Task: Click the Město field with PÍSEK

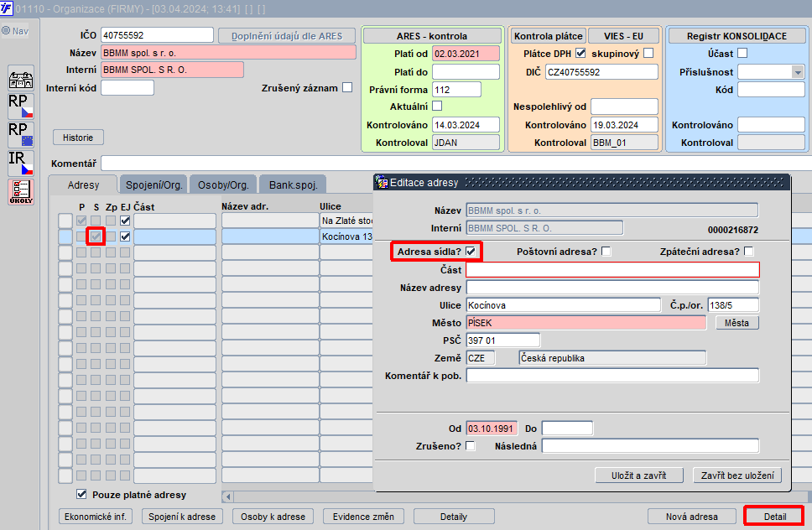Action: point(586,323)
